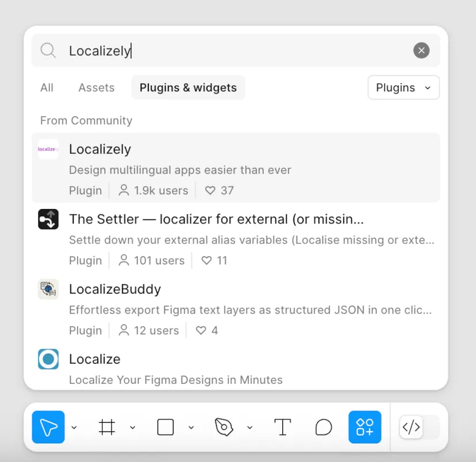Open the LocalizeBuddy plugin result

pos(236,307)
